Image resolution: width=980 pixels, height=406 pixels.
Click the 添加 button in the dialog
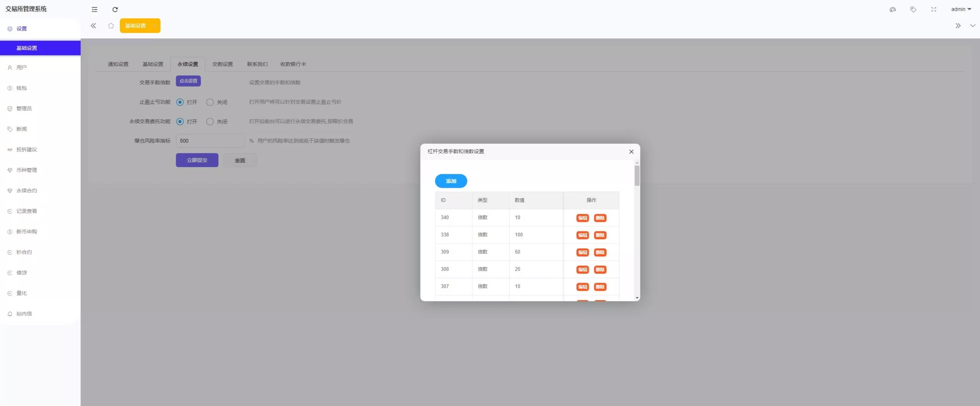451,181
